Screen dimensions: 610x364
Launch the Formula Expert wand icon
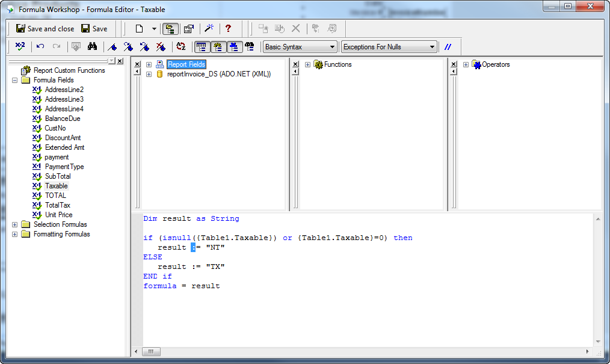click(209, 28)
